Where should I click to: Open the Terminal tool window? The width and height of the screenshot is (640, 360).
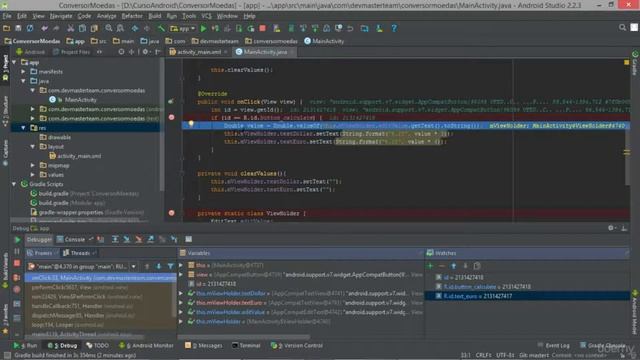click(246, 345)
